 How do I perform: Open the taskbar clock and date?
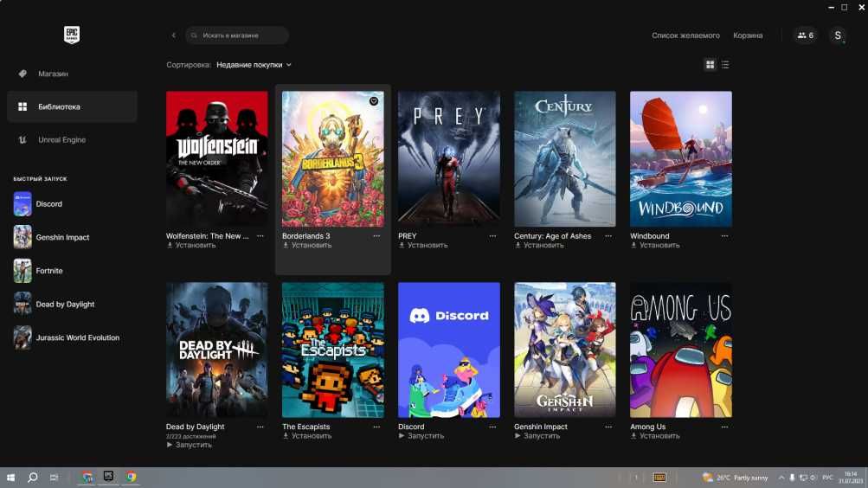(851, 478)
